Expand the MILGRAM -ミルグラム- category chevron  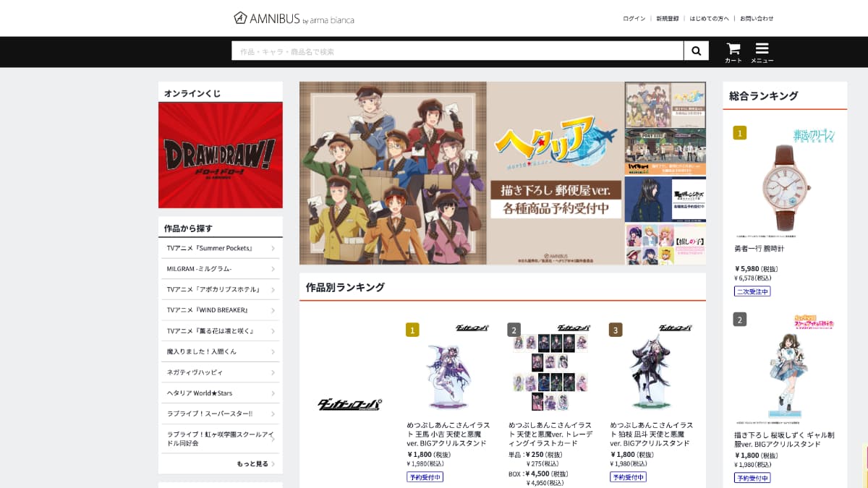coord(273,269)
